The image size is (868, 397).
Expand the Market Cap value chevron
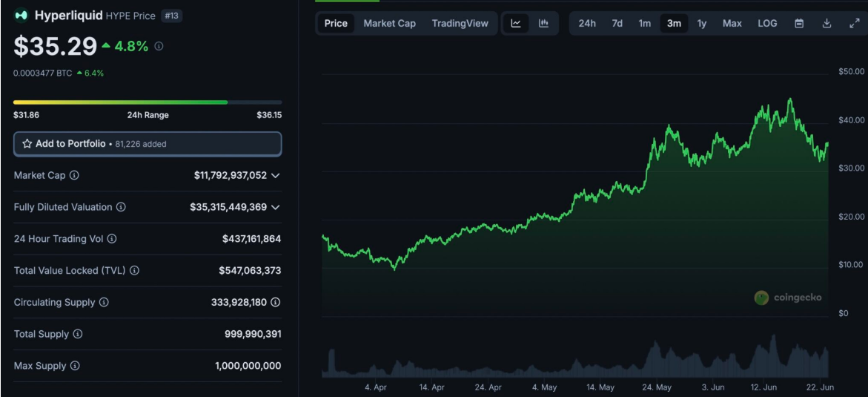pyautogui.click(x=275, y=175)
